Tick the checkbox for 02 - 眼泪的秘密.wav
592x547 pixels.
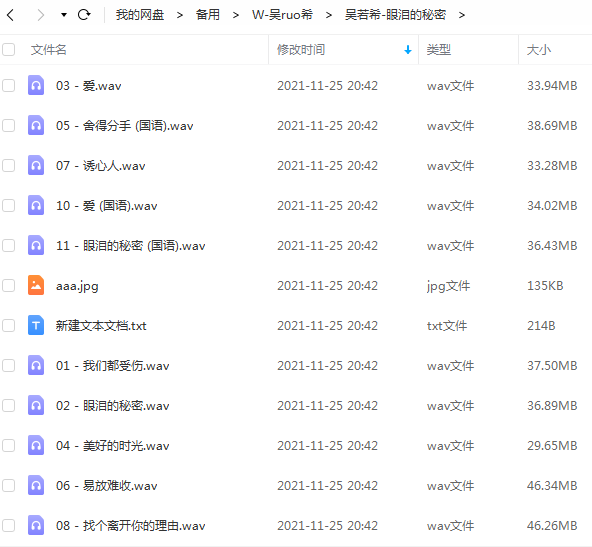point(9,405)
